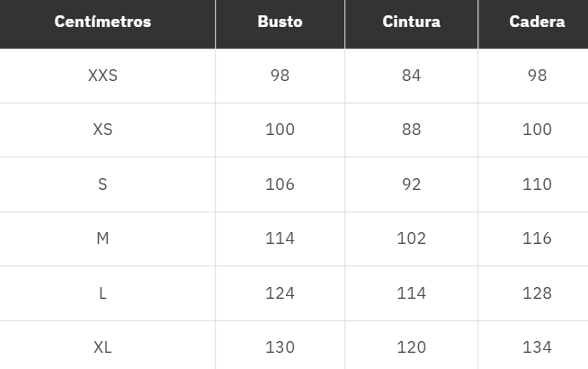The image size is (588, 369).
Task: Select the Cadera header cell
Action: point(537,22)
